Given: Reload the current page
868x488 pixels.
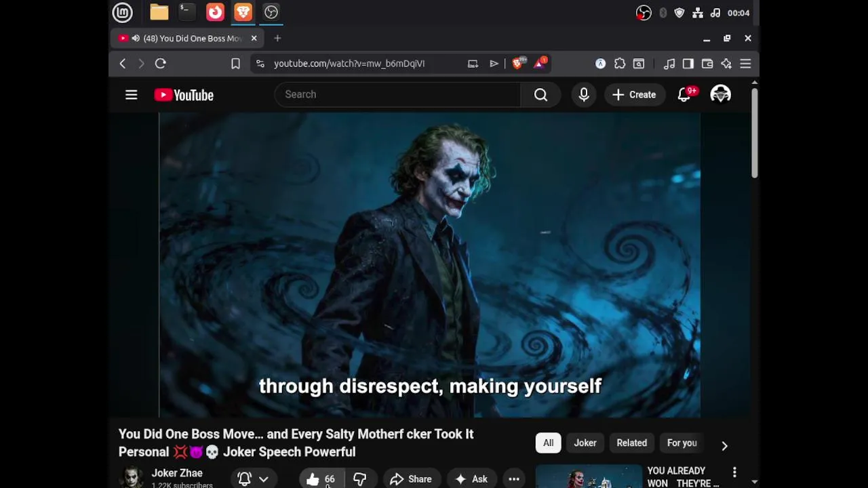Looking at the screenshot, I should (x=161, y=64).
